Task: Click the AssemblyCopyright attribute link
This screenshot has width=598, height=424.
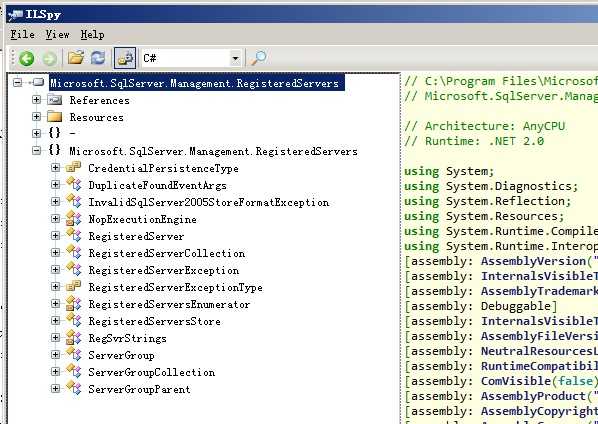Action: pos(539,411)
